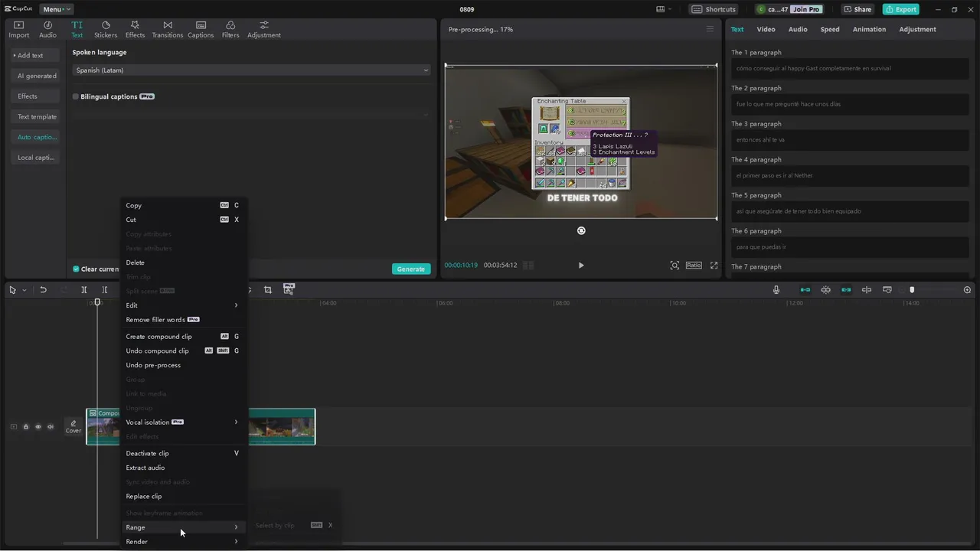Expand the Vocal isolation submenu
The height and width of the screenshot is (551, 980).
coord(184,422)
